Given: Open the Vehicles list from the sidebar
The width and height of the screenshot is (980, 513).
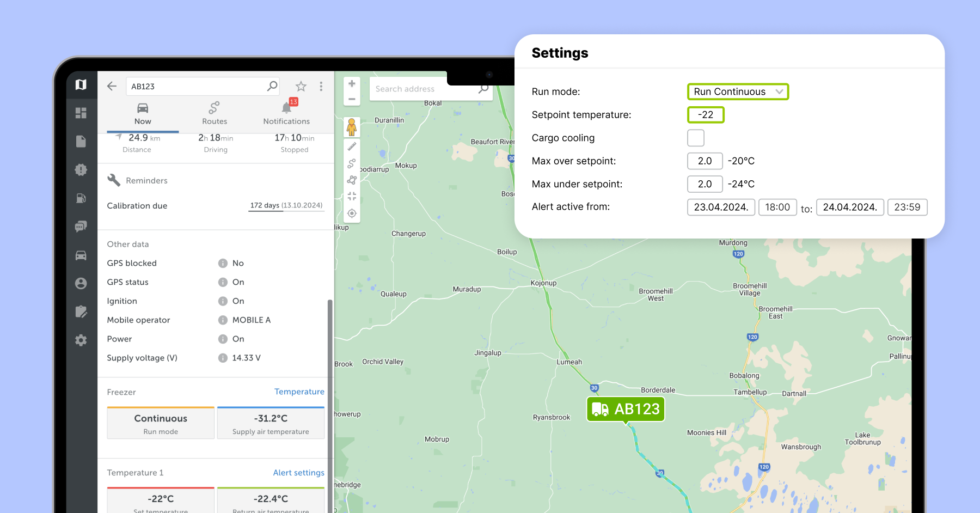Looking at the screenshot, I should pos(81,255).
